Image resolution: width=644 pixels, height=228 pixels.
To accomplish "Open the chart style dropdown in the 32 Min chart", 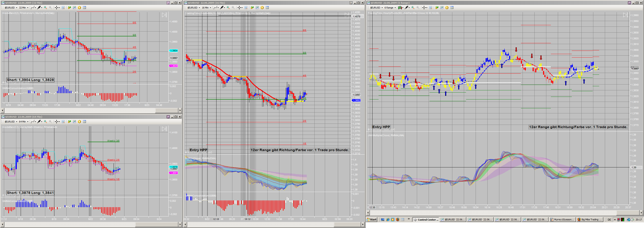I will tap(33, 8).
